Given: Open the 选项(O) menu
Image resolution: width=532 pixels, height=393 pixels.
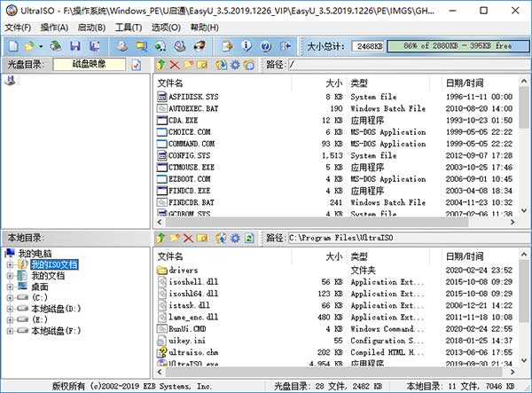Looking at the screenshot, I should [x=166, y=28].
